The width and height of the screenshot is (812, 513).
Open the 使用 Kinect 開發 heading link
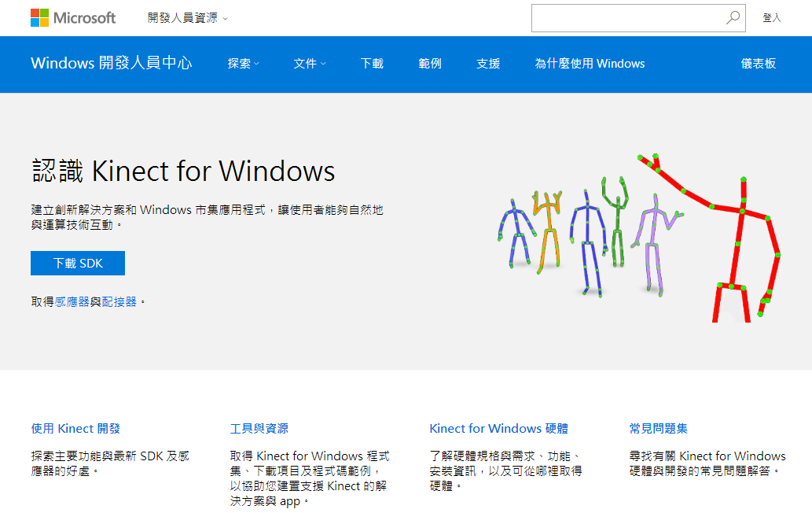tap(75, 429)
